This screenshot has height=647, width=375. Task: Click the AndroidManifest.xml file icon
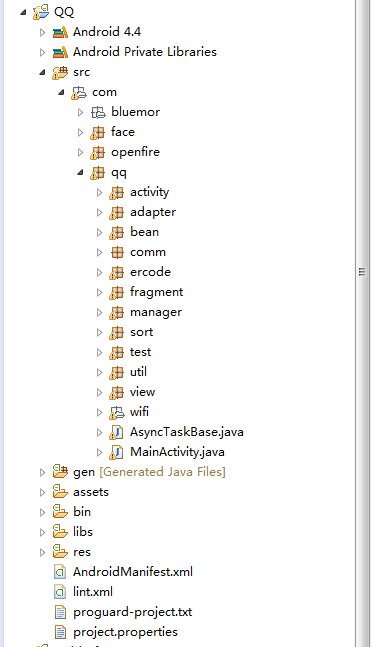click(60, 572)
